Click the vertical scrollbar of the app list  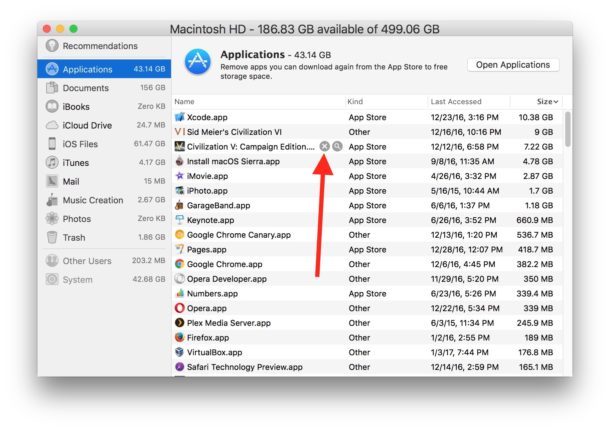point(568,130)
